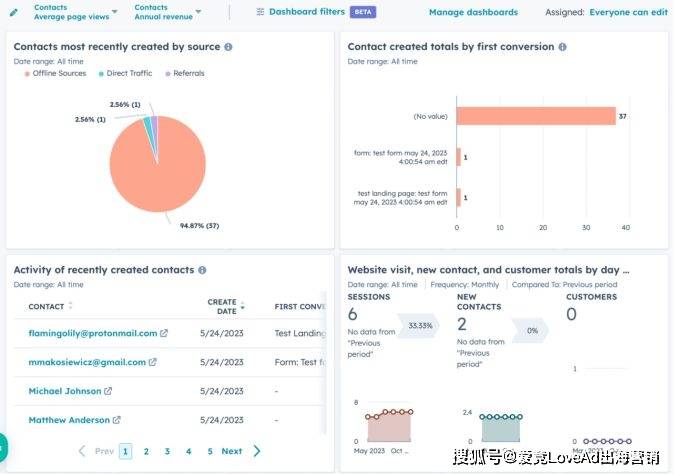External link icon next to Matthew Anderson
The width and height of the screenshot is (674, 474).
tap(116, 420)
